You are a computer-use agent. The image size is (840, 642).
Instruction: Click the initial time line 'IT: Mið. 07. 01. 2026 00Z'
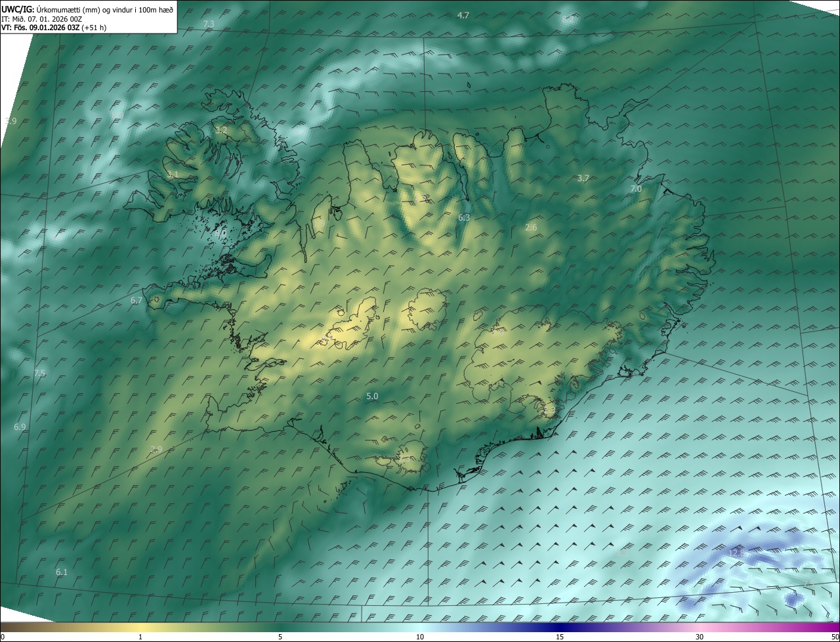[41, 19]
